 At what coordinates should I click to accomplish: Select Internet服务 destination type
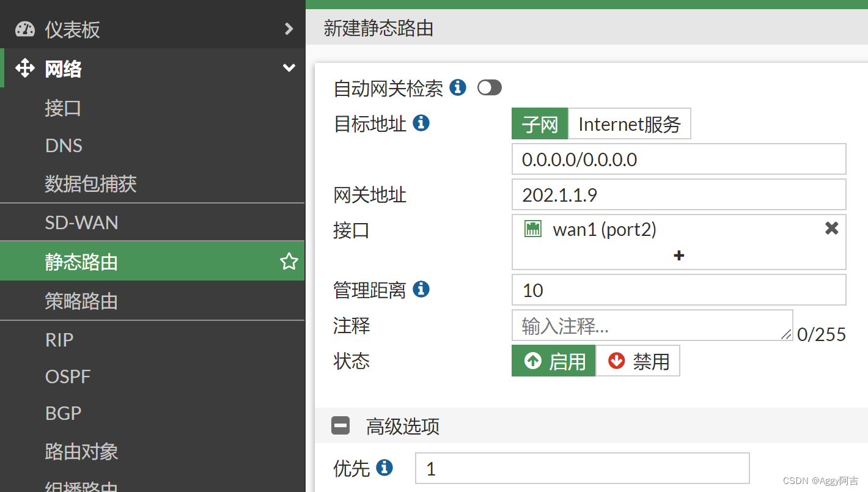point(630,124)
